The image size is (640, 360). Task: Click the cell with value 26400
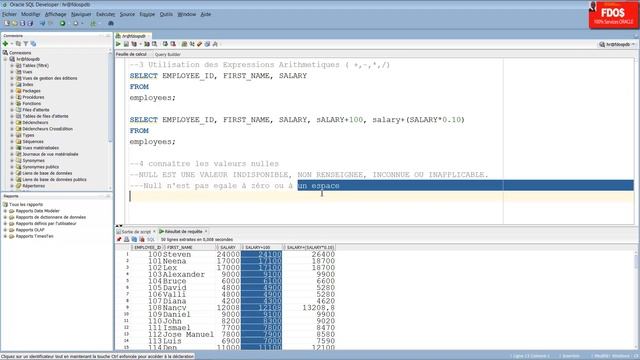click(309, 254)
